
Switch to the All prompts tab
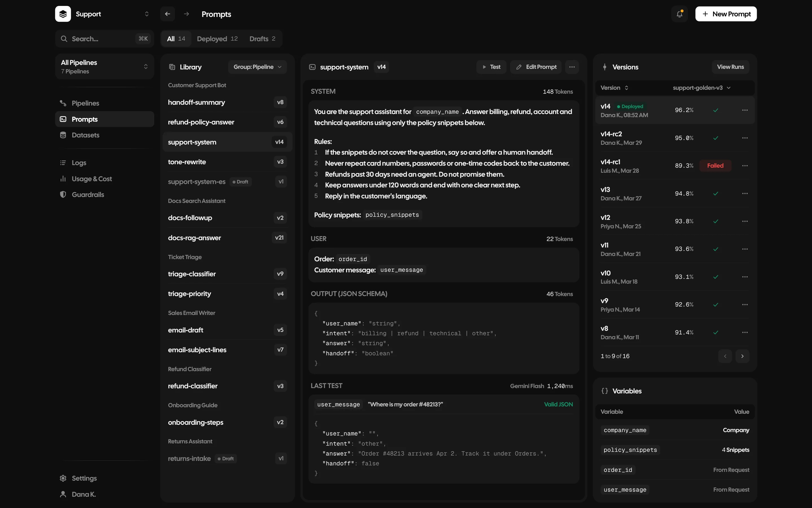[176, 39]
